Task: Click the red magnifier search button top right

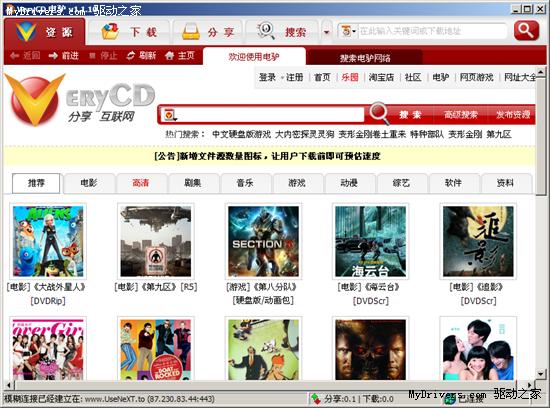Action: pos(526,31)
